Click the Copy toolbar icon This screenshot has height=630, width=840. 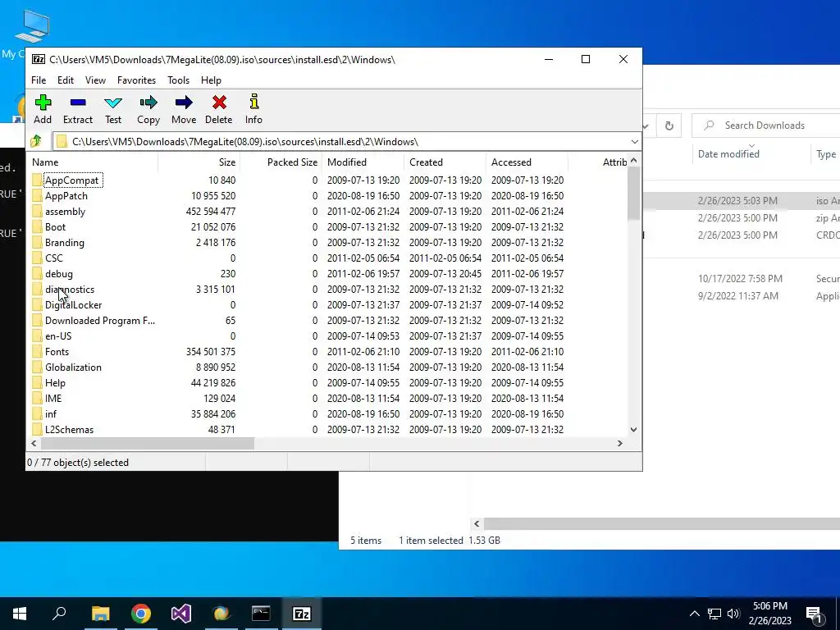coord(148,103)
